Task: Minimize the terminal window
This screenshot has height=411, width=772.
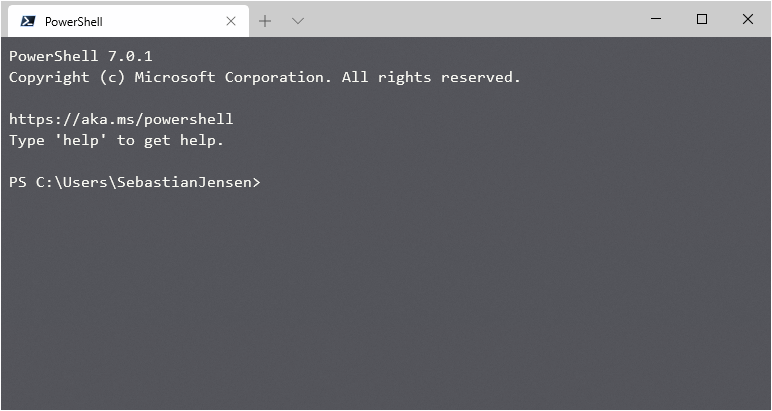Action: click(656, 19)
